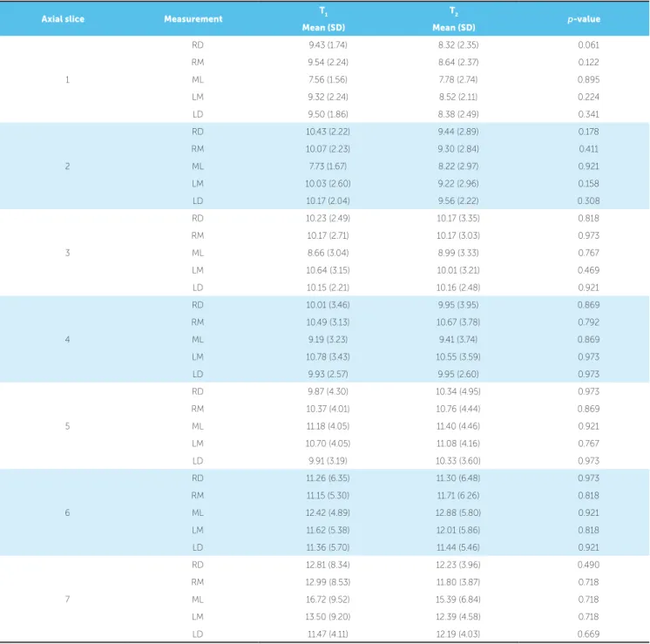Select axial slice number '2' cell
Viewport: 650px width, 644px height.
(x=67, y=166)
